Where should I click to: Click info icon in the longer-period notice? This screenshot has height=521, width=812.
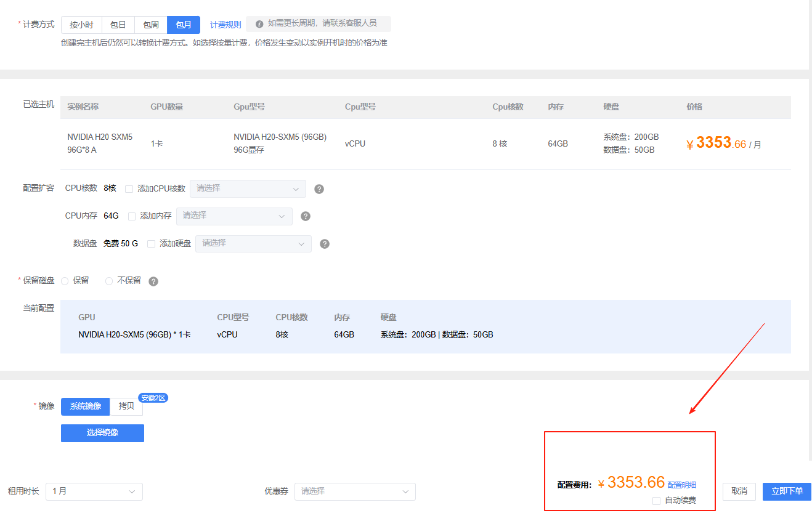pyautogui.click(x=259, y=24)
